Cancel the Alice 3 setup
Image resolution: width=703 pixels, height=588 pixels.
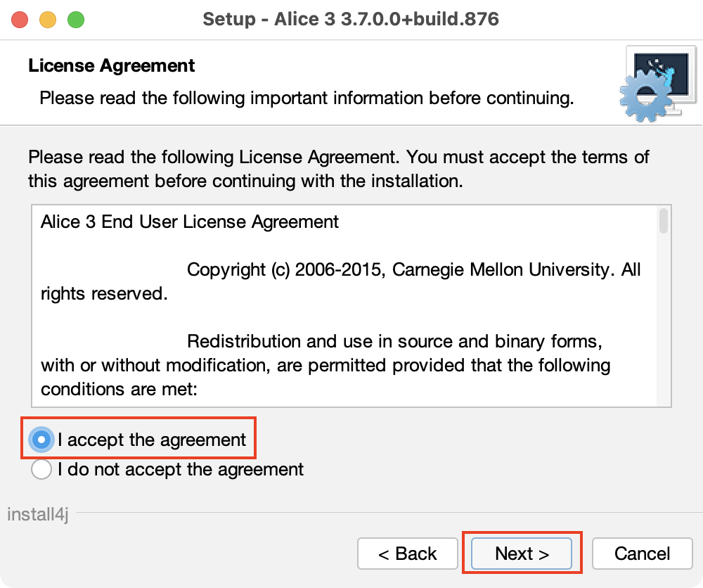tap(643, 554)
